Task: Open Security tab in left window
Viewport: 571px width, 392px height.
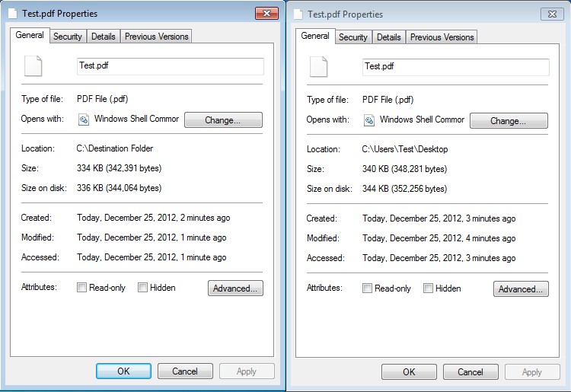Action: (68, 37)
